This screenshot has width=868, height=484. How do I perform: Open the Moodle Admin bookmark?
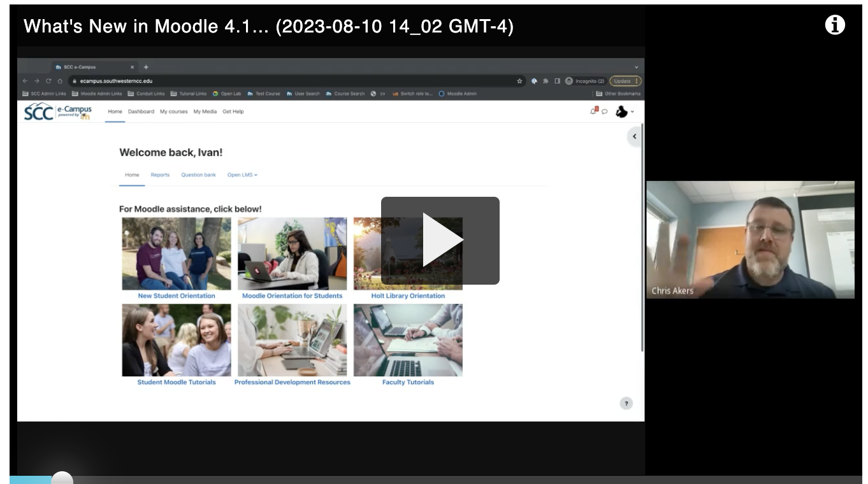[458, 94]
